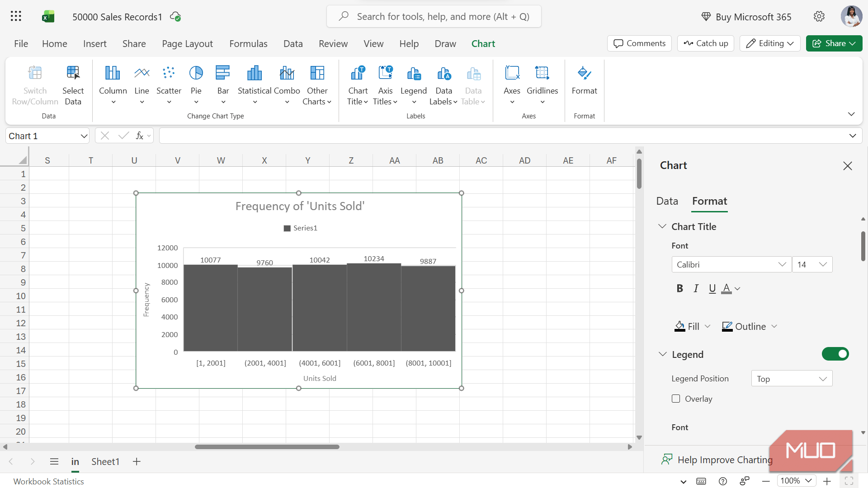Open the Name Box dropdown
868x488 pixels.
(84, 136)
